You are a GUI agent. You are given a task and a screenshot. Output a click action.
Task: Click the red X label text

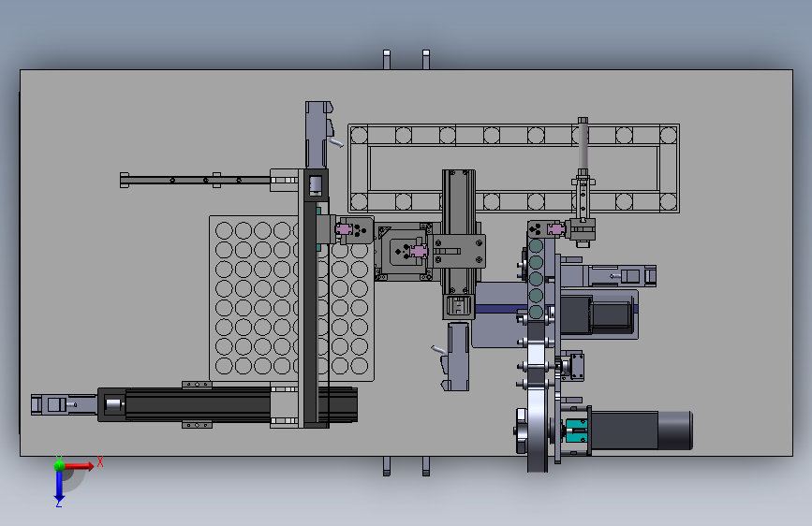100,461
